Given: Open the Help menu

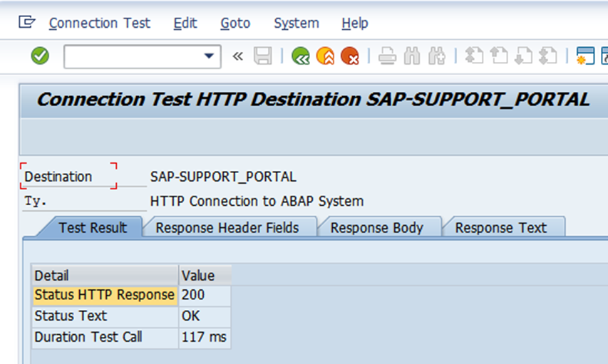Looking at the screenshot, I should 354,24.
